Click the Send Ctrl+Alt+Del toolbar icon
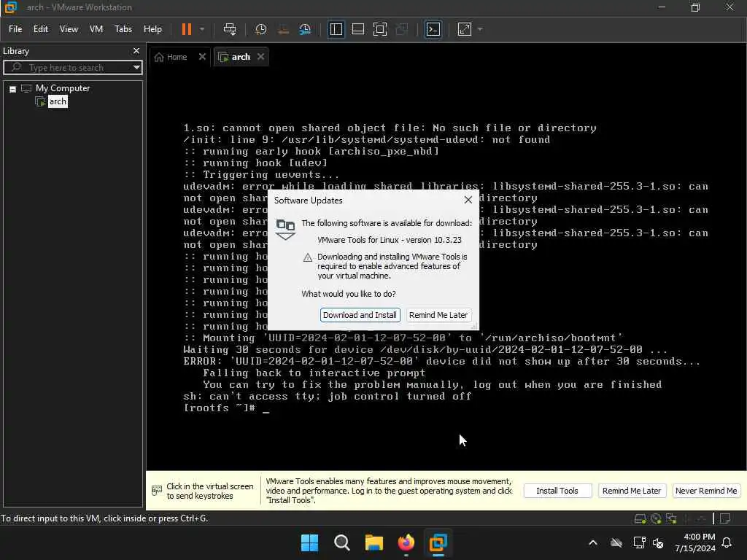The width and height of the screenshot is (747, 560). coord(230,29)
